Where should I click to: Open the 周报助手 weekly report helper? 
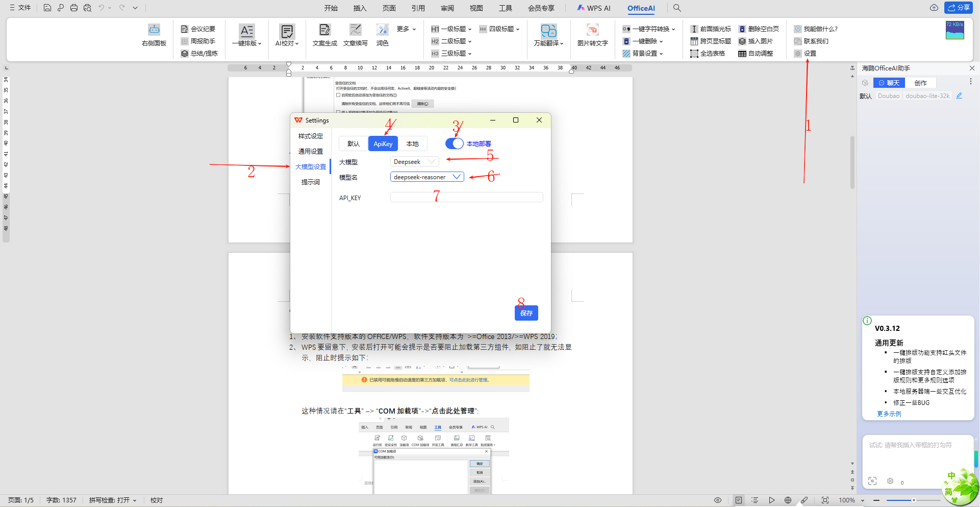coord(198,41)
